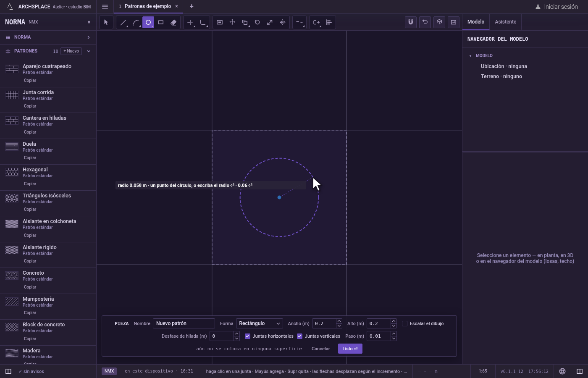588x378 pixels.
Task: Open the 3D cube view icon
Action: [x=439, y=22]
